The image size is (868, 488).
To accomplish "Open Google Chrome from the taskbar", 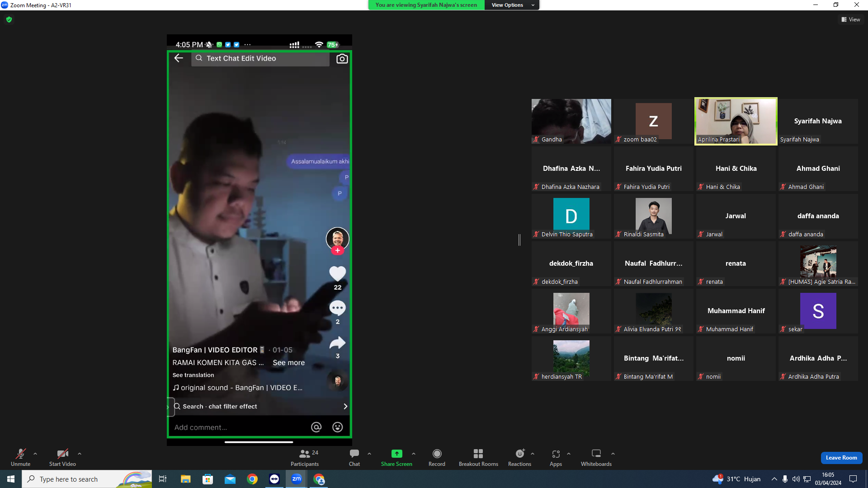I will [x=252, y=479].
